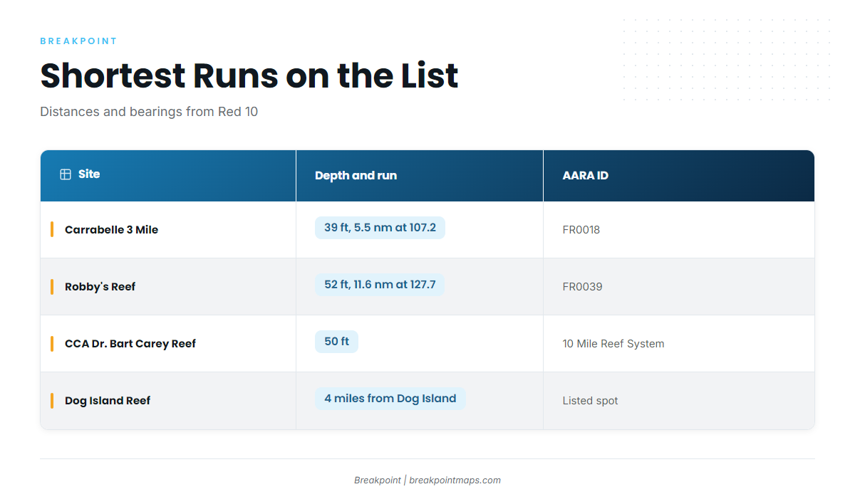
Task: Click the BREAKPOINT label above the title
Action: click(x=78, y=41)
